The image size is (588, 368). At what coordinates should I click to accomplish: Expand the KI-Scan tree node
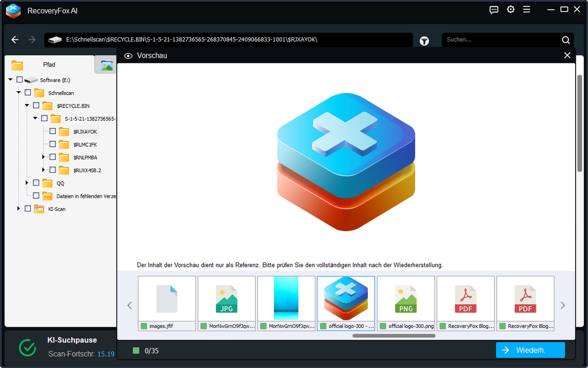tap(19, 209)
